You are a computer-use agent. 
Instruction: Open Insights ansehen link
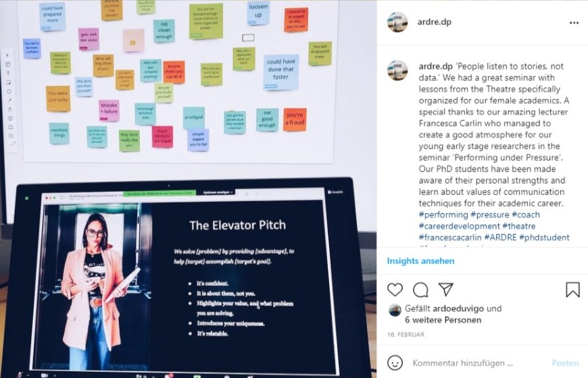pos(420,261)
